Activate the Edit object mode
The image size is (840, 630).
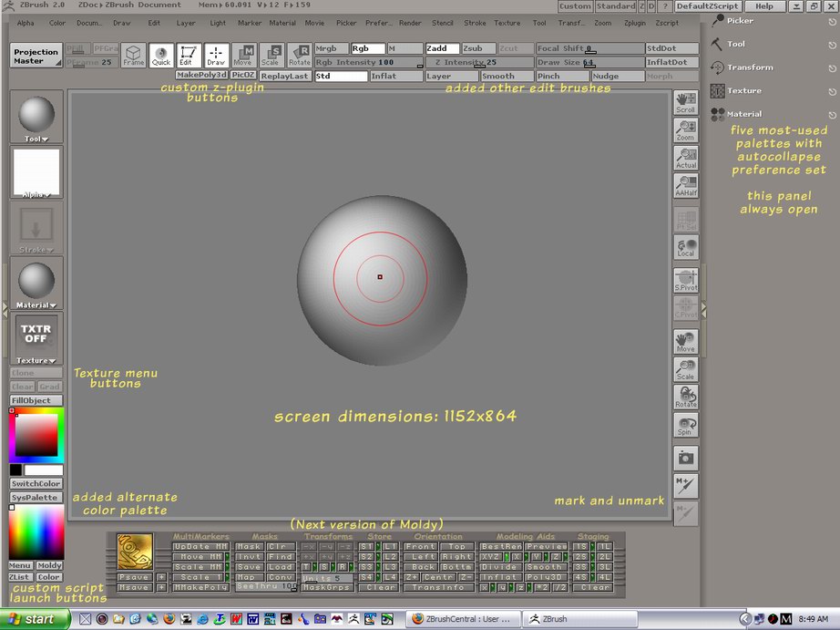pos(189,56)
